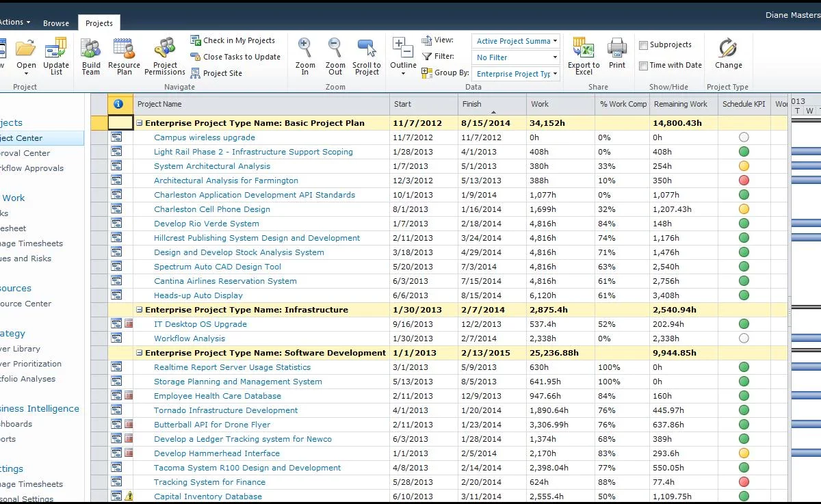
Task: Click the Check in My Projects icon
Action: tap(196, 40)
